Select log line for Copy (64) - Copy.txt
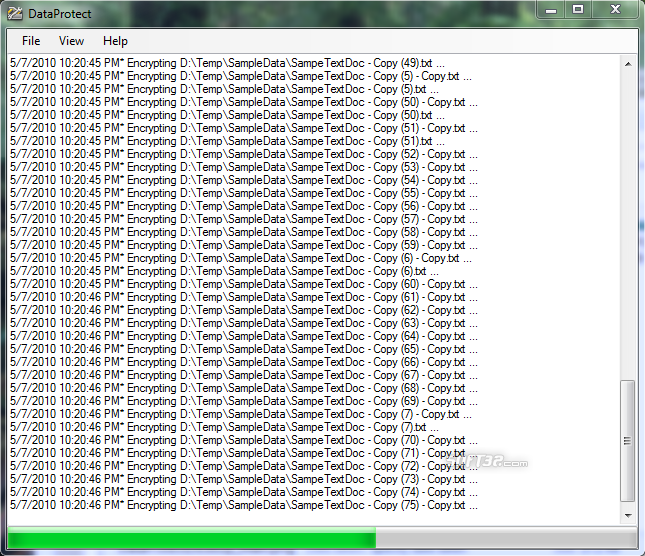This screenshot has height=556, width=645. [244, 336]
